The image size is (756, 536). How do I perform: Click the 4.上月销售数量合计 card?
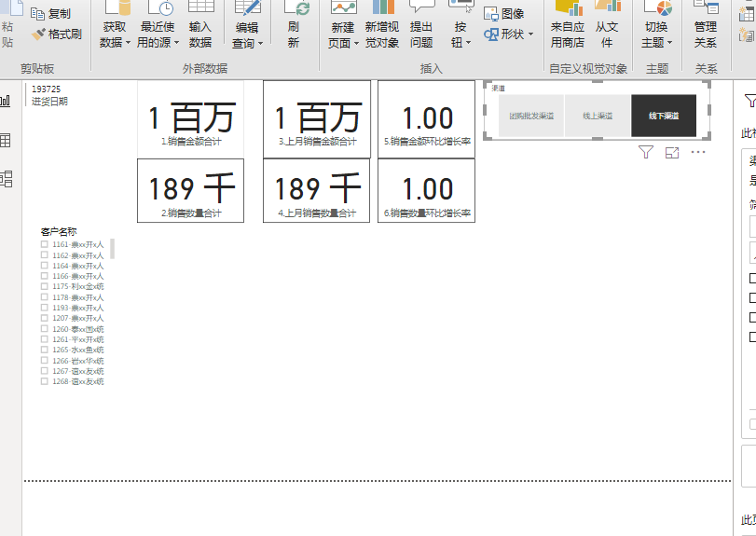coord(316,191)
